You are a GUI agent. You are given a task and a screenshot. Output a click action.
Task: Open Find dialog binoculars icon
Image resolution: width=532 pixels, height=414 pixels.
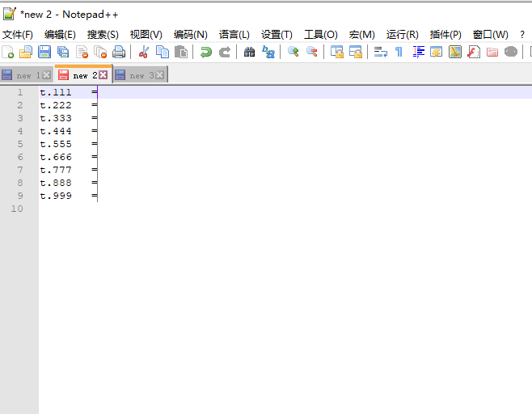[x=249, y=52]
